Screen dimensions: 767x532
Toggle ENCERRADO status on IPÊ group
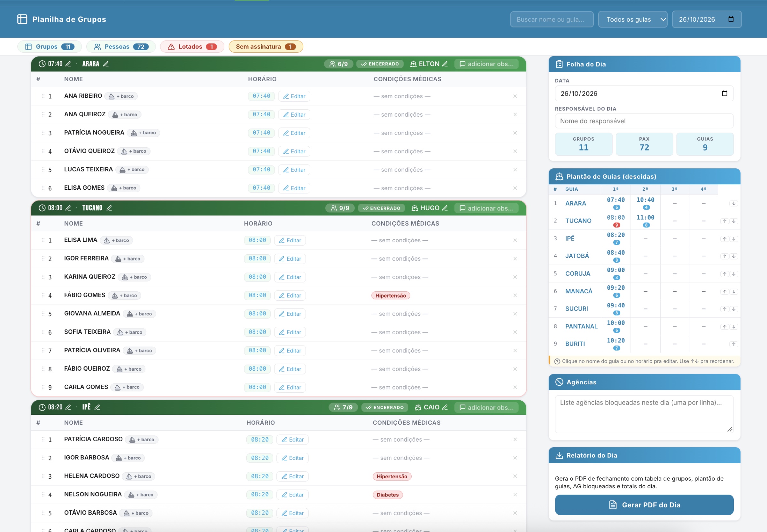pyautogui.click(x=385, y=407)
